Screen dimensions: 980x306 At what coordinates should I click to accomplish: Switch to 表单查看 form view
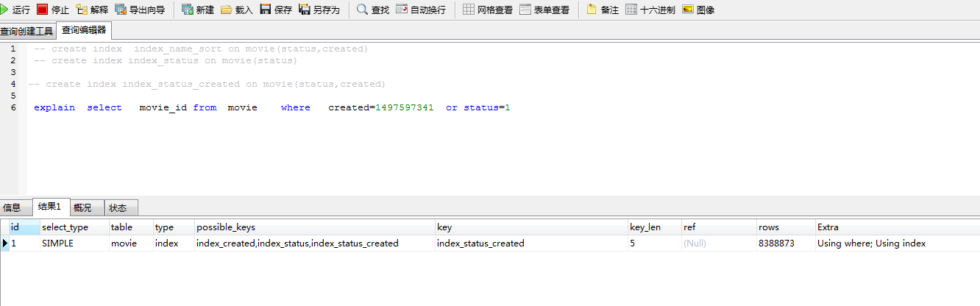click(544, 10)
